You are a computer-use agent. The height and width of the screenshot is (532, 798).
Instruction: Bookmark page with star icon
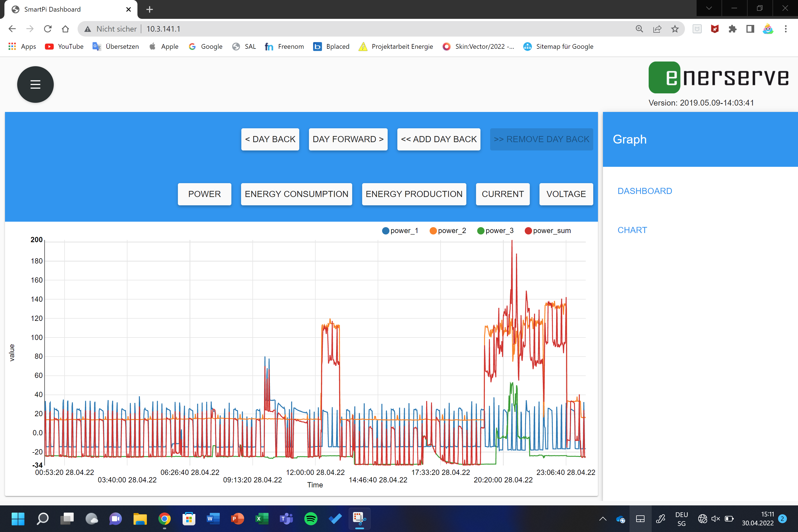pos(674,29)
